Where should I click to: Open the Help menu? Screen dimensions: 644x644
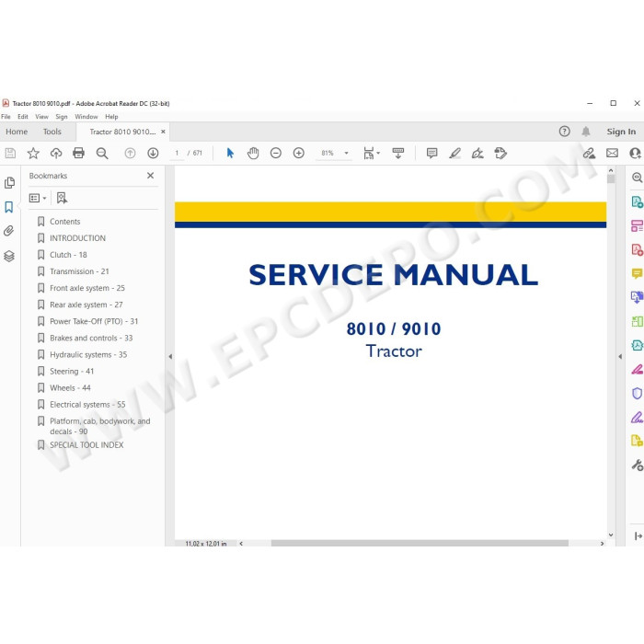pos(111,117)
